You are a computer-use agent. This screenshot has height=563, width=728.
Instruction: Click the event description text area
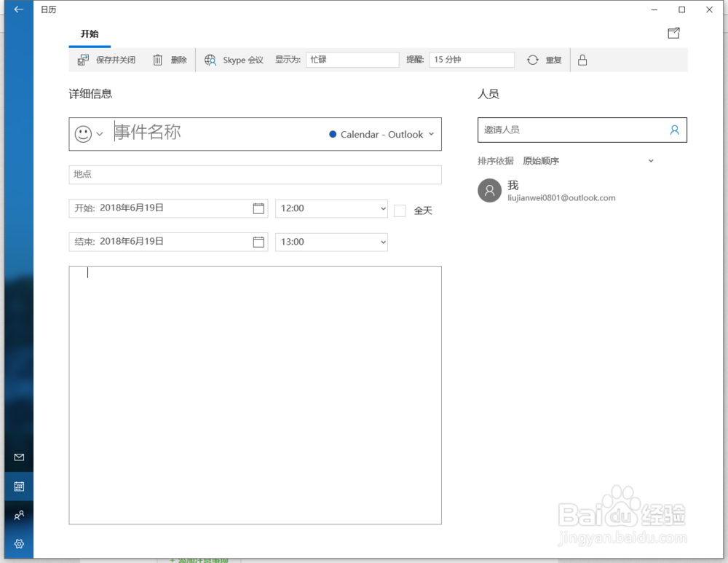(255, 395)
